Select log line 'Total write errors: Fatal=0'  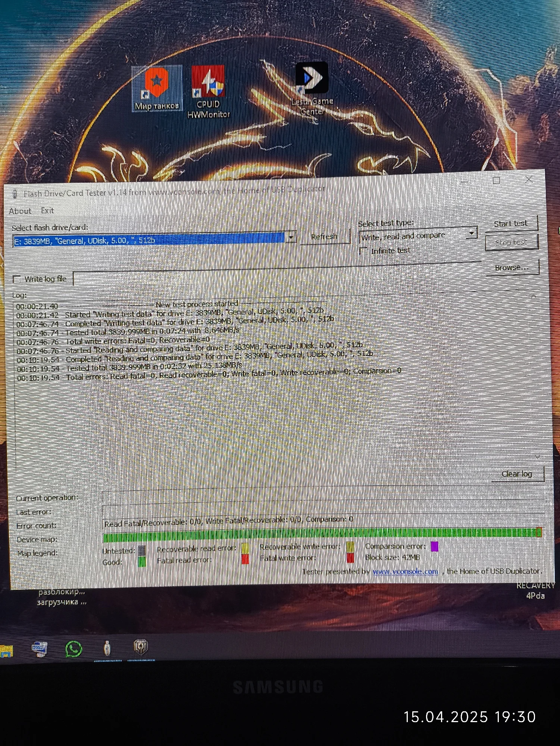pyautogui.click(x=113, y=341)
